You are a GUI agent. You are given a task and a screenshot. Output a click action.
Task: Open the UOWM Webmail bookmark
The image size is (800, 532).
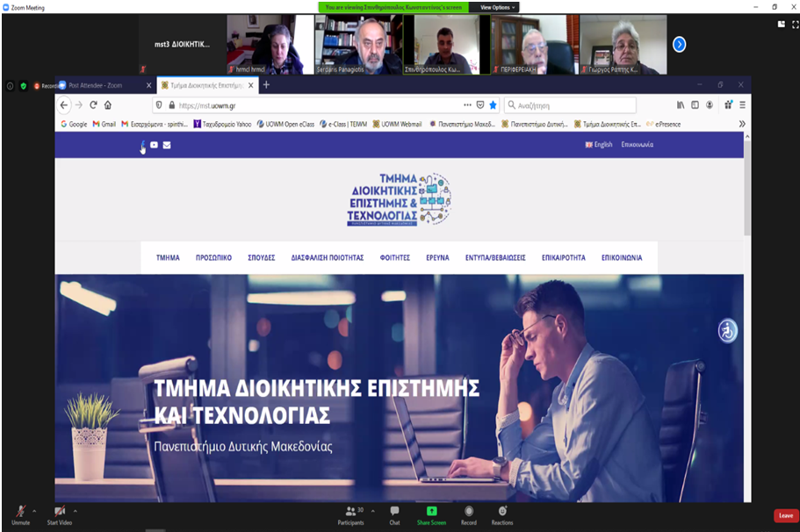[398, 124]
